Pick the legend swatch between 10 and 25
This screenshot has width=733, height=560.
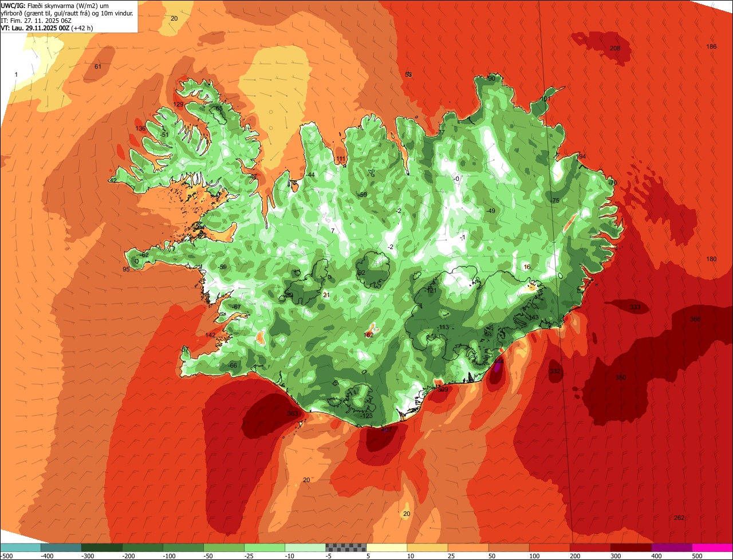coord(427,547)
